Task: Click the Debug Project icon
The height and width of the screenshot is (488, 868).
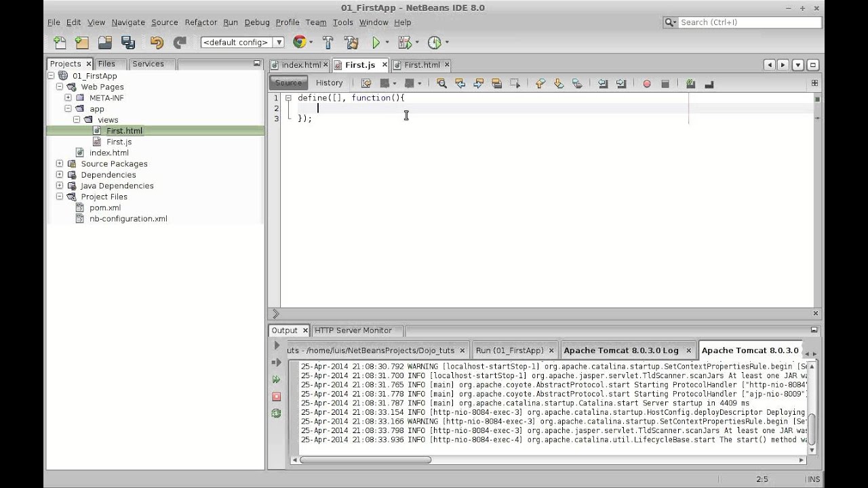Action: pos(405,42)
